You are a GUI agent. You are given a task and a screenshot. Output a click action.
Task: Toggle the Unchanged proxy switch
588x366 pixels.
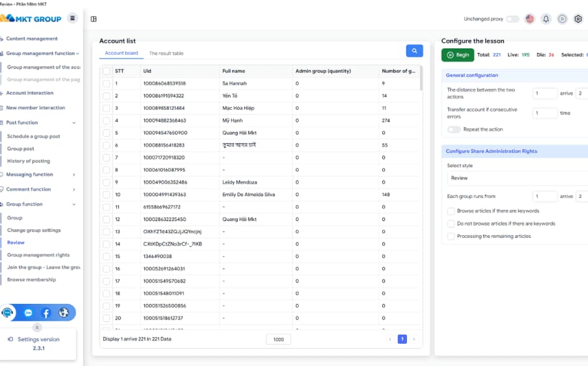513,19
